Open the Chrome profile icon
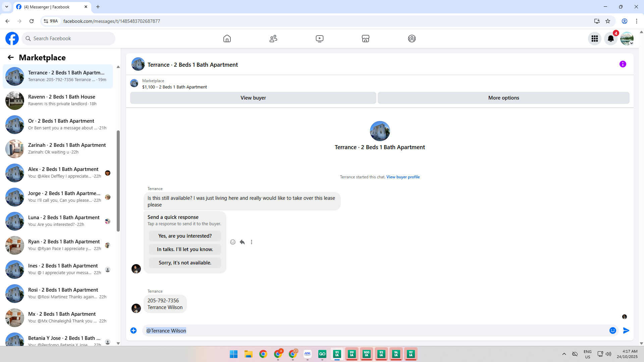The image size is (644, 362). [625, 21]
